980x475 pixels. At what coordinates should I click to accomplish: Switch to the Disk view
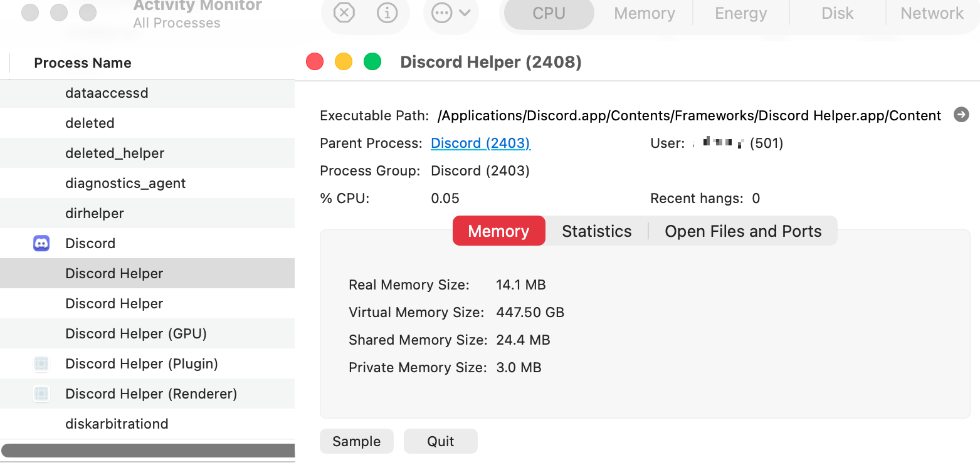click(837, 13)
